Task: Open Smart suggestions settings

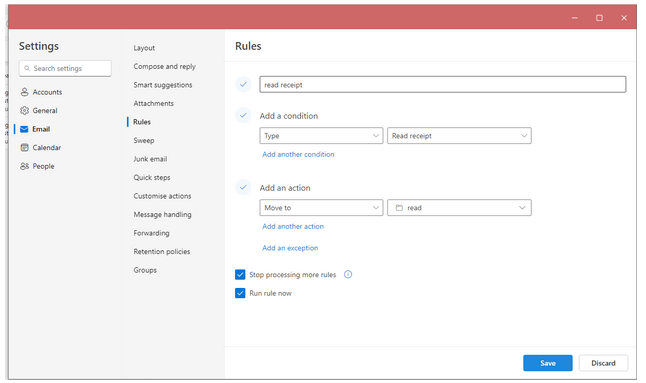Action: click(x=163, y=85)
